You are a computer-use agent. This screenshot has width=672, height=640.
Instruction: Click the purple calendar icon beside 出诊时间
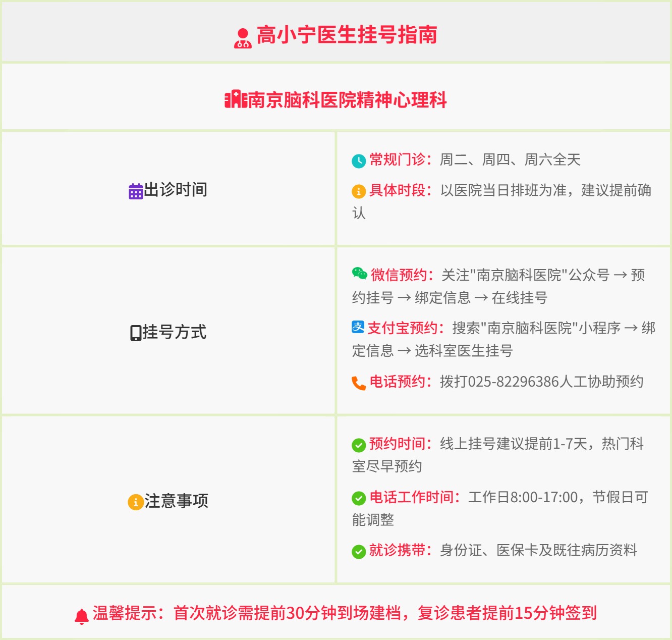point(136,191)
